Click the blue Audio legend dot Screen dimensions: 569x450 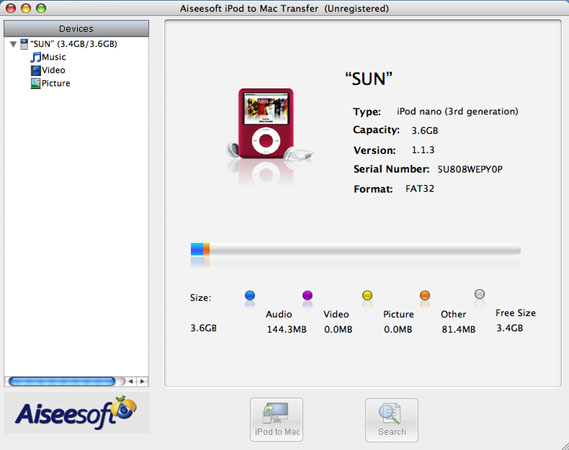click(250, 295)
